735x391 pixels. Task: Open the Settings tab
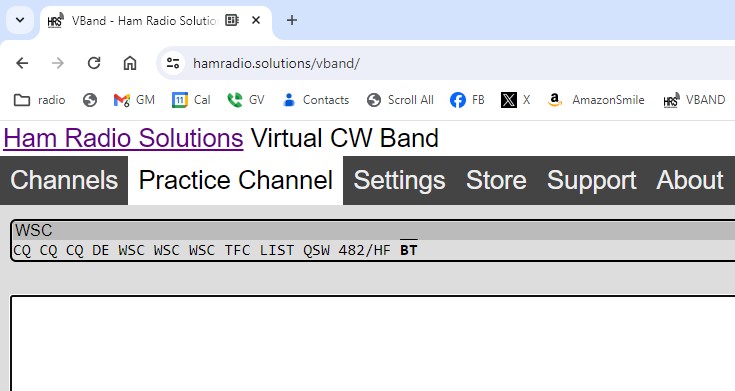pos(399,180)
